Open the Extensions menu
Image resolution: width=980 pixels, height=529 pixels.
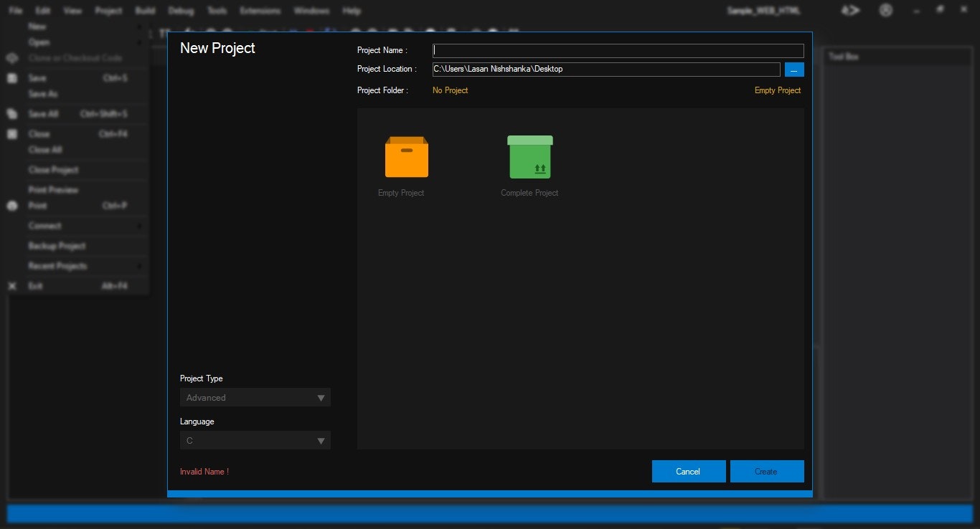tap(260, 11)
